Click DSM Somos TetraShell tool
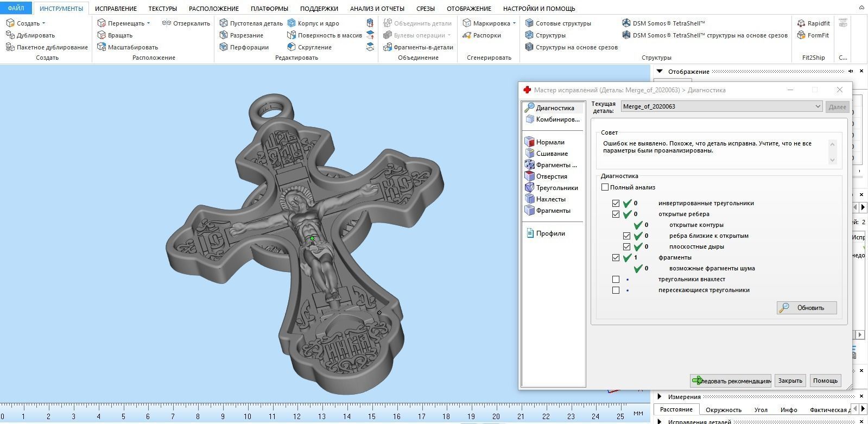 click(x=663, y=23)
